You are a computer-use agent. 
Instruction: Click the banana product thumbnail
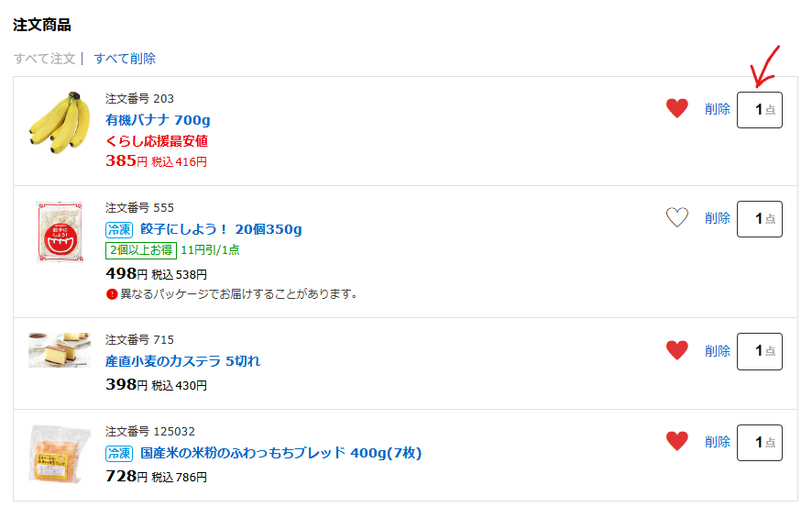click(60, 123)
